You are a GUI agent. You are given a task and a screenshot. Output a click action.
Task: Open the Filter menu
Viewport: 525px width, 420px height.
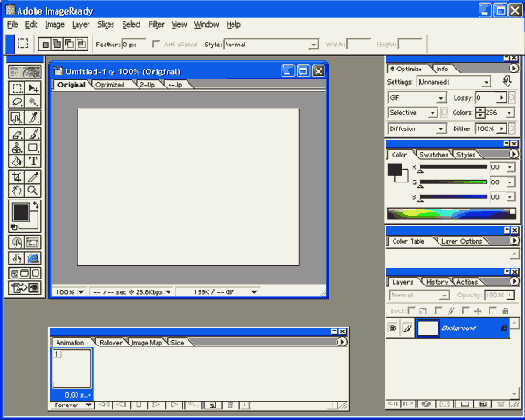pyautogui.click(x=156, y=25)
